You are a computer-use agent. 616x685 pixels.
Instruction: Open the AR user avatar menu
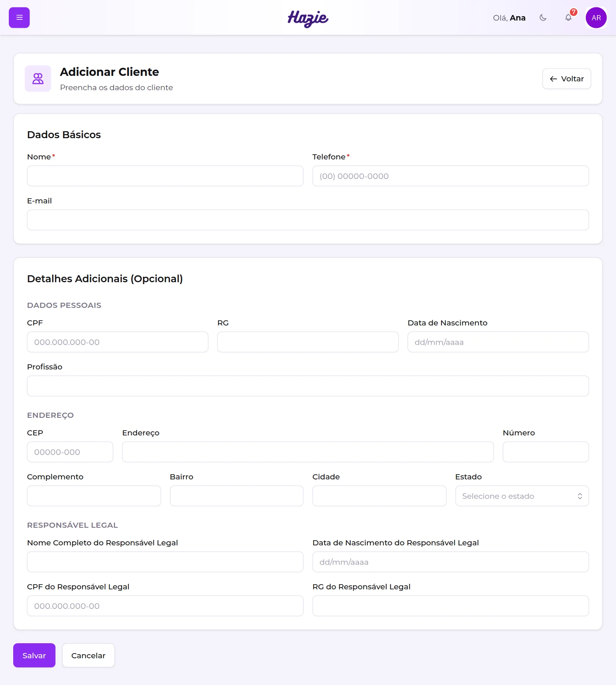[596, 18]
